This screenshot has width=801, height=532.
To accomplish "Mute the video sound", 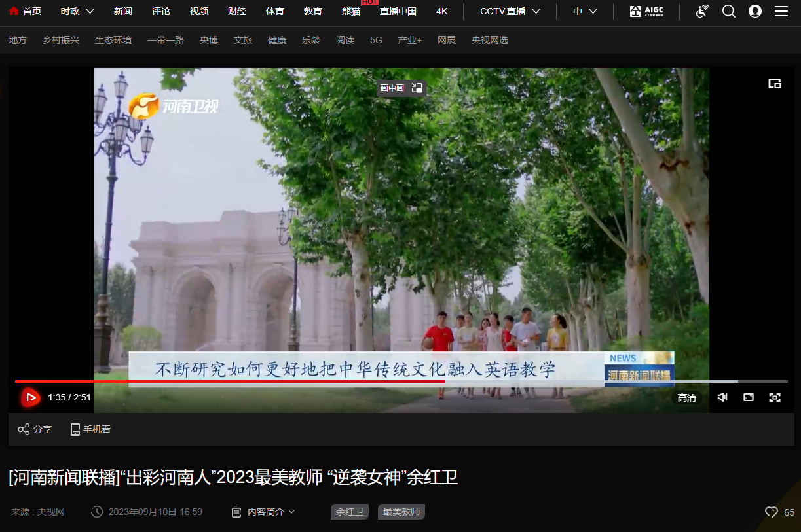I will [722, 397].
